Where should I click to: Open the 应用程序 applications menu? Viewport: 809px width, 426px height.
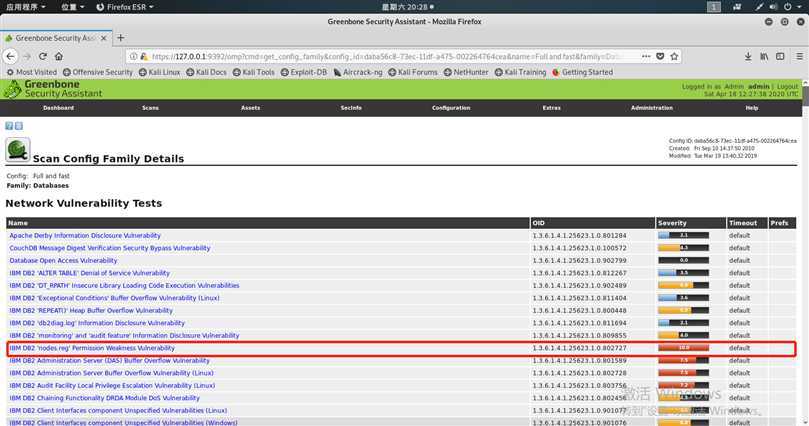pos(25,7)
